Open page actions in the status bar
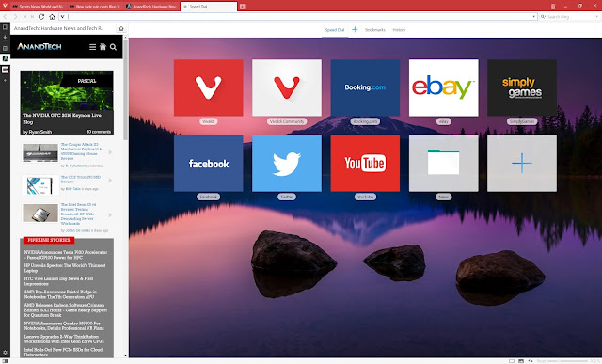Image resolution: width=602 pixels, height=364 pixels. point(531,361)
